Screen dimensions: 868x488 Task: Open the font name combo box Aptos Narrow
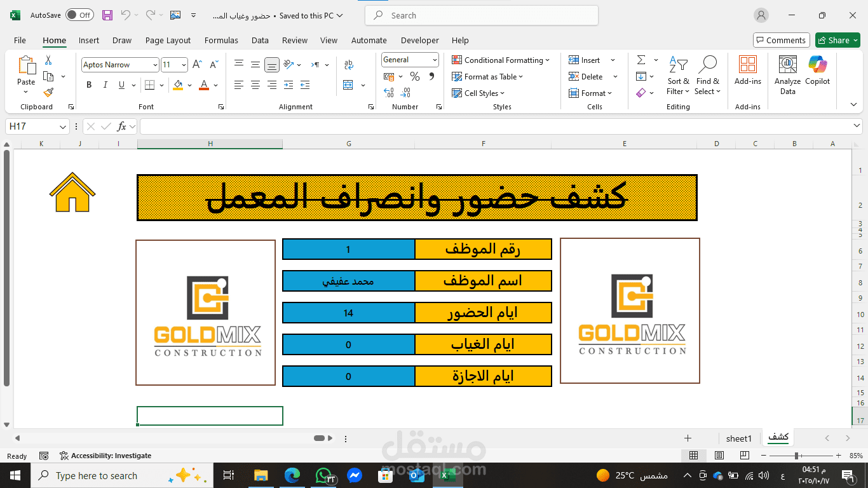(119, 65)
